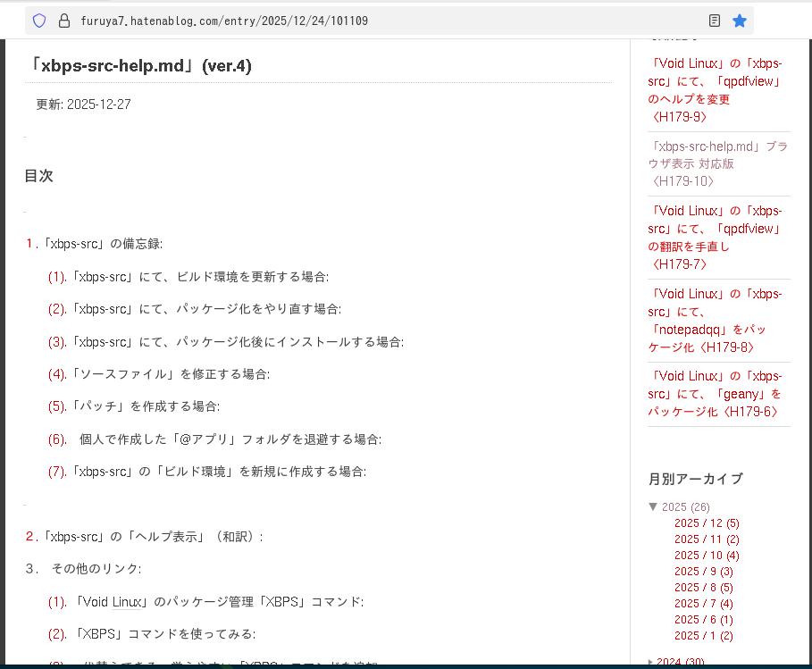Open sidebar post notepadqq パッケージ化 H179-8
This screenshot has height=669, width=812.
coord(716,321)
